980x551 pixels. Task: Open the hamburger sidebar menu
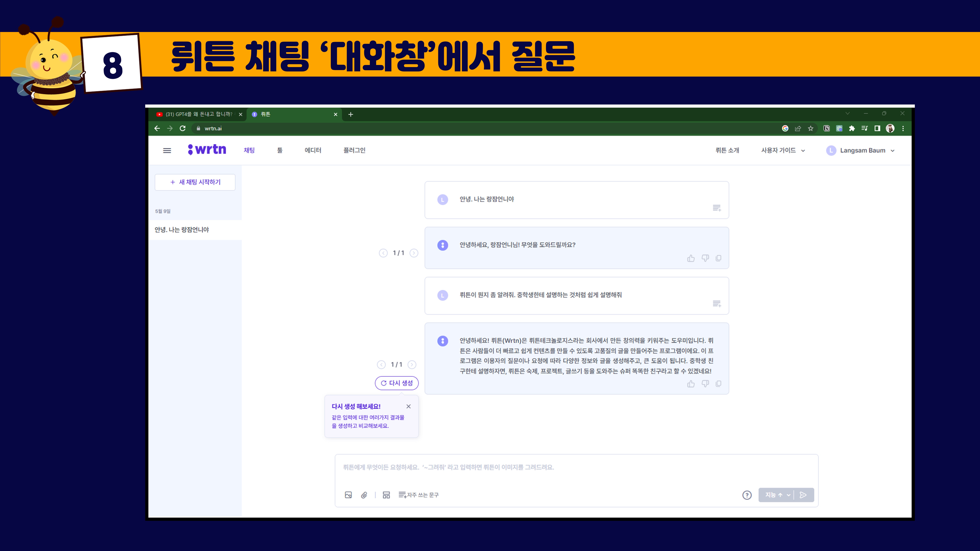tap(167, 151)
